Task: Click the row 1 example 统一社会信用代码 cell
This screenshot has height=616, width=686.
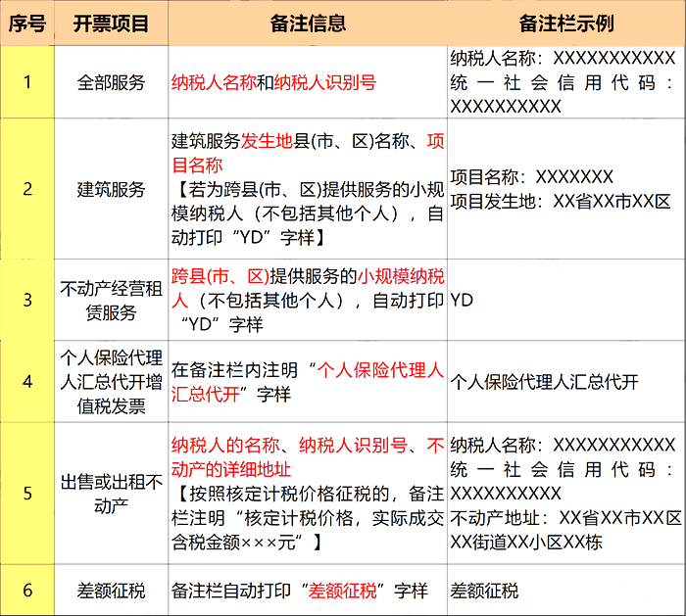Action: (566, 82)
